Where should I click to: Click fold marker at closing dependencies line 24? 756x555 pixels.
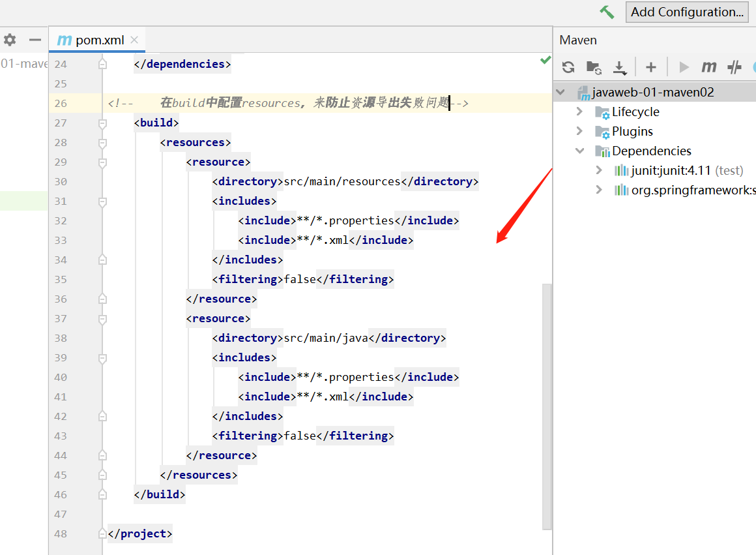[103, 64]
